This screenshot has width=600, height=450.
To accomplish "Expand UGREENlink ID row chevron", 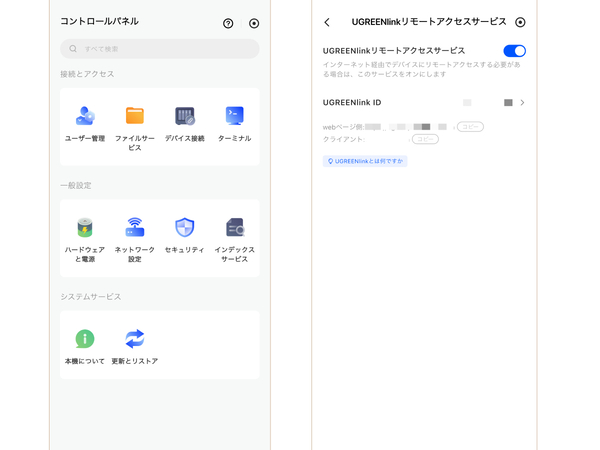I will click(522, 103).
